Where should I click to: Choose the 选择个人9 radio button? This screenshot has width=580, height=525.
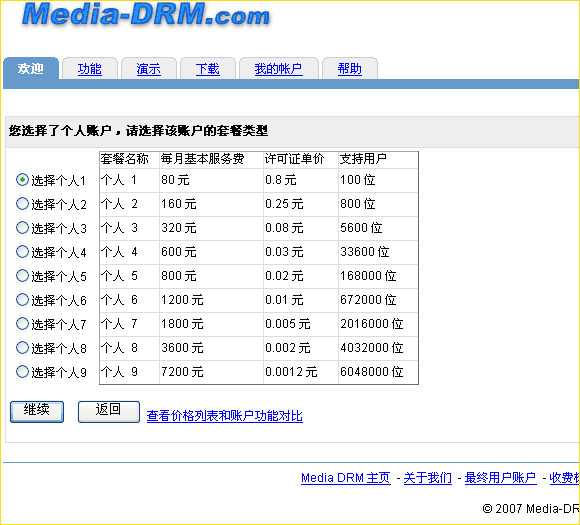point(22,372)
